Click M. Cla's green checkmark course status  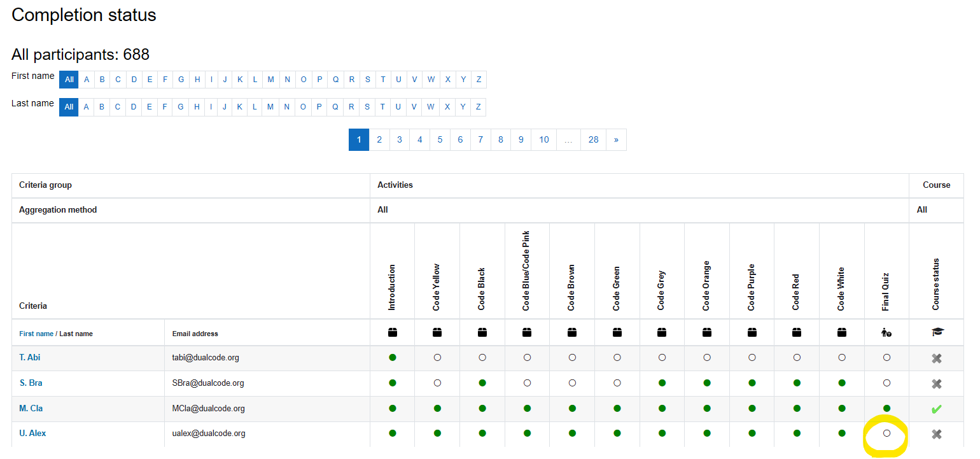pos(936,409)
